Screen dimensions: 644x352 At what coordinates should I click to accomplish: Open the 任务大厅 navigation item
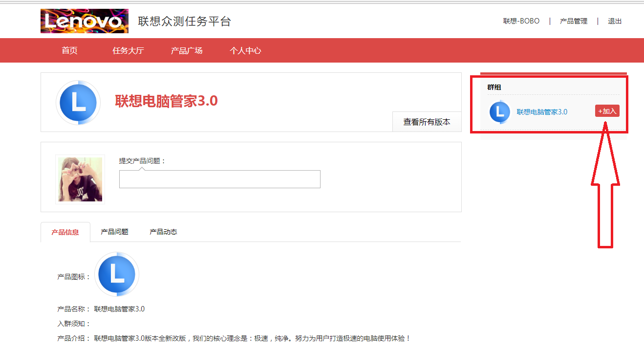coord(128,50)
